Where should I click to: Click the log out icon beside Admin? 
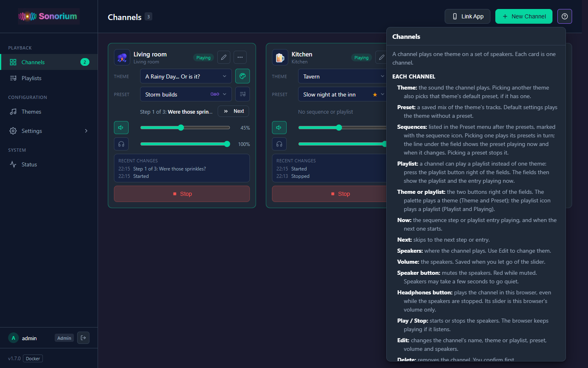[83, 338]
